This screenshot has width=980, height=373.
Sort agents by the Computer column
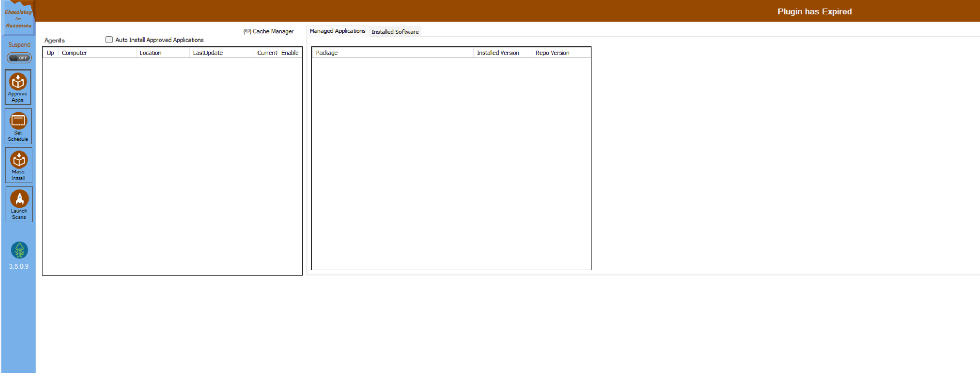tap(74, 52)
